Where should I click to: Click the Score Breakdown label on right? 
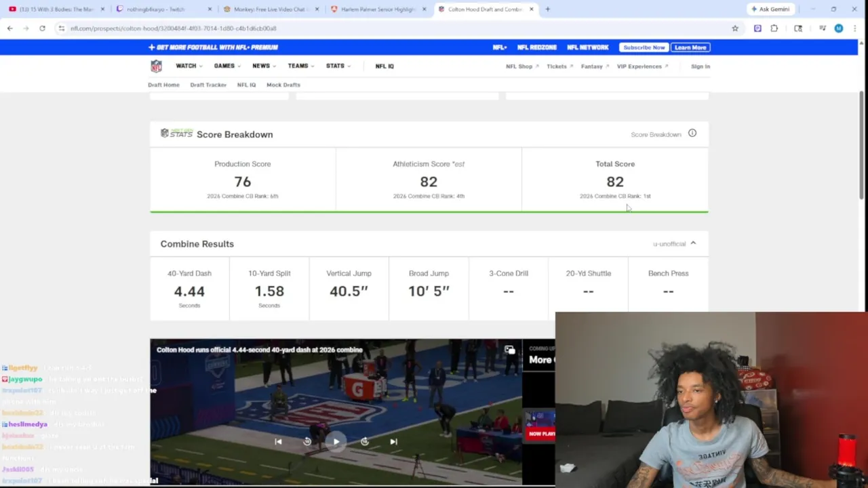coord(656,134)
